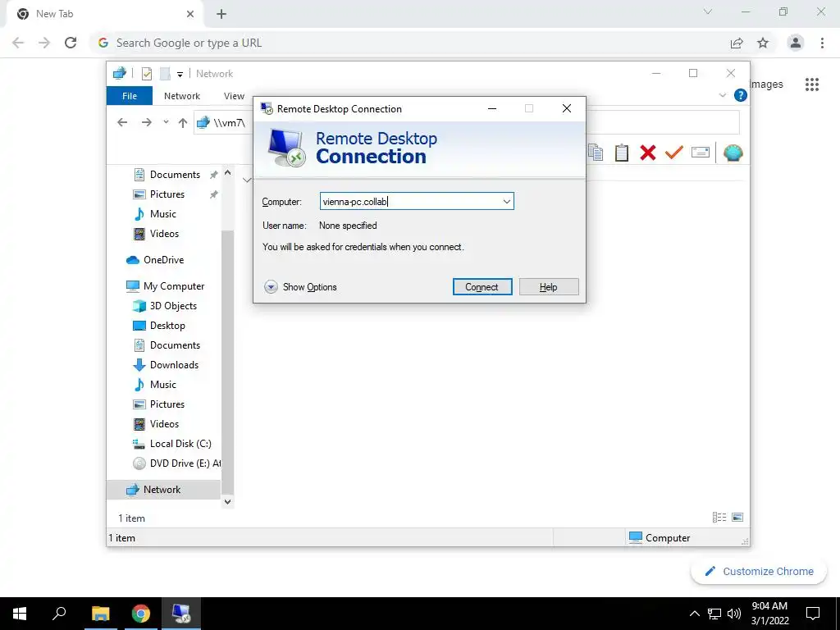Select Desktop in navigation pane

167,326
